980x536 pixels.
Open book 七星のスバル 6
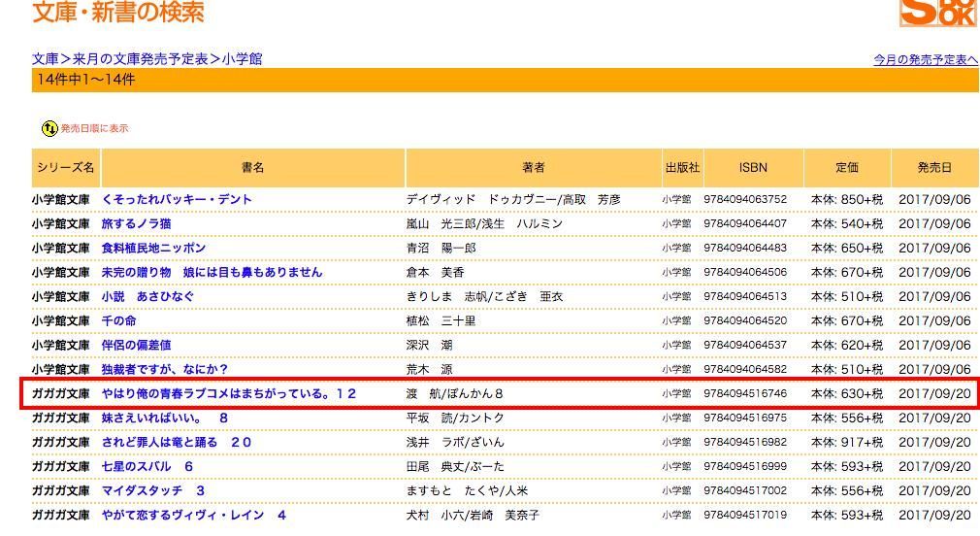tap(147, 467)
